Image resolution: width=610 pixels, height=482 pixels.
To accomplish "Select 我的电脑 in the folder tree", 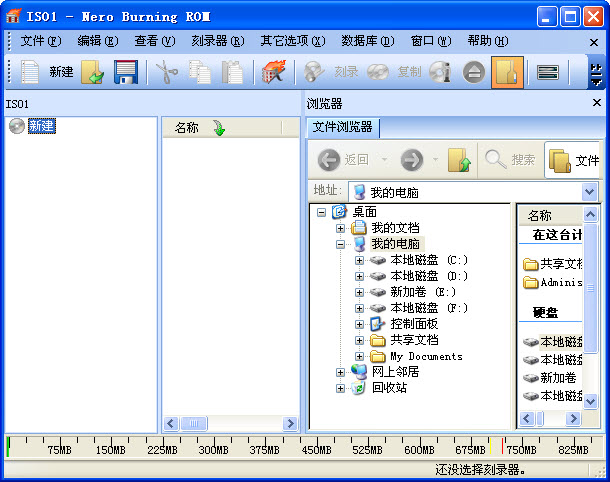I will click(x=395, y=244).
